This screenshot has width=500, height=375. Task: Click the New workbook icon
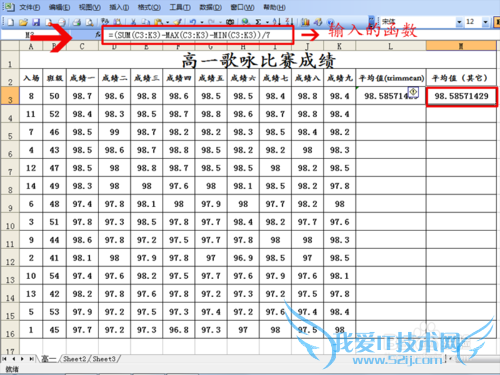11,22
